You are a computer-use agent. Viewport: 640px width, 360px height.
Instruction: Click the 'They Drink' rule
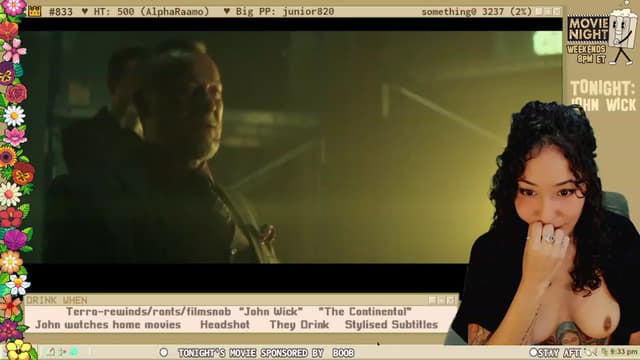coord(299,325)
